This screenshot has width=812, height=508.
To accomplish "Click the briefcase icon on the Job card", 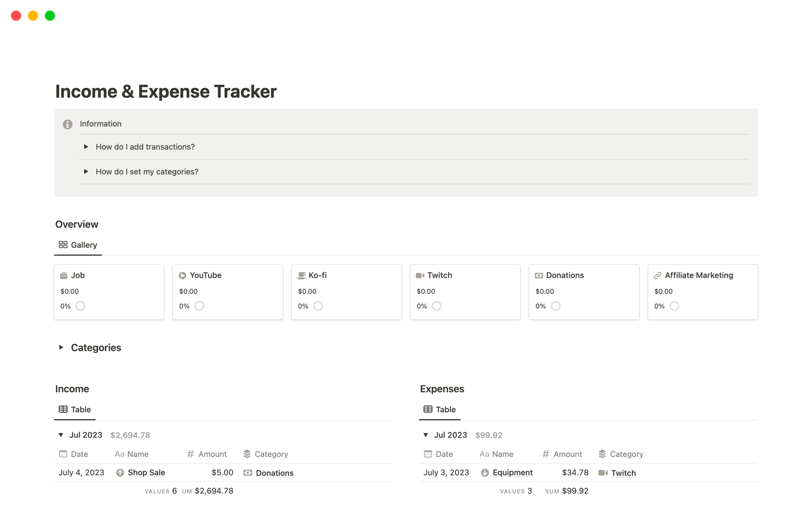I will pyautogui.click(x=63, y=275).
